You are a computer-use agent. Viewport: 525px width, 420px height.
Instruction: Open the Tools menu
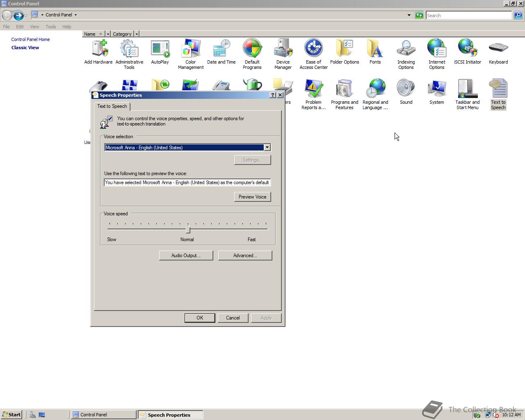click(51, 27)
